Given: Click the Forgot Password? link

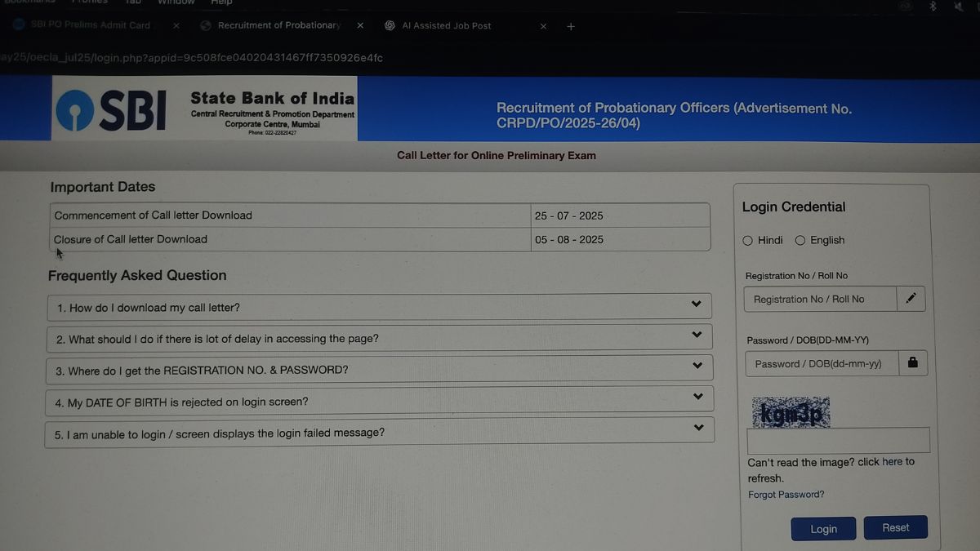Looking at the screenshot, I should click(x=786, y=495).
